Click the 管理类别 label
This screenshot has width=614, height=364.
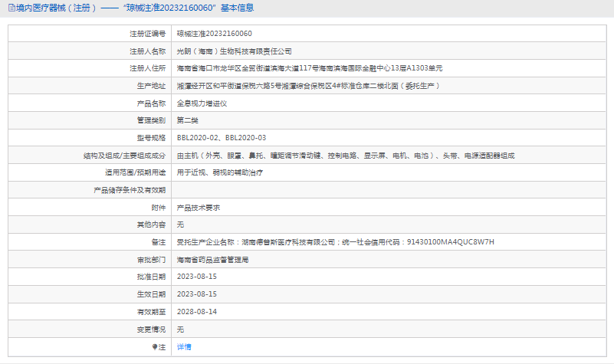tap(151, 120)
